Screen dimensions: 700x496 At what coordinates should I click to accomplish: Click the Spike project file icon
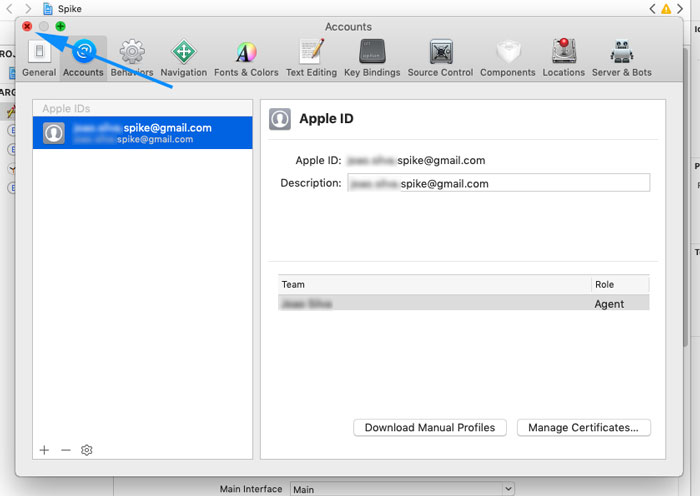click(x=47, y=8)
